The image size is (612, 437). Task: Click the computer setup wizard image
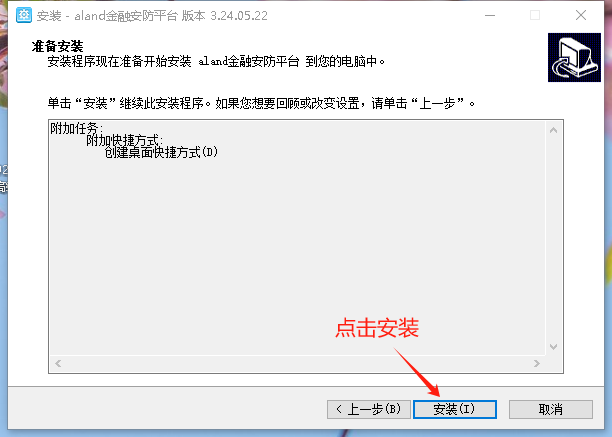(574, 57)
